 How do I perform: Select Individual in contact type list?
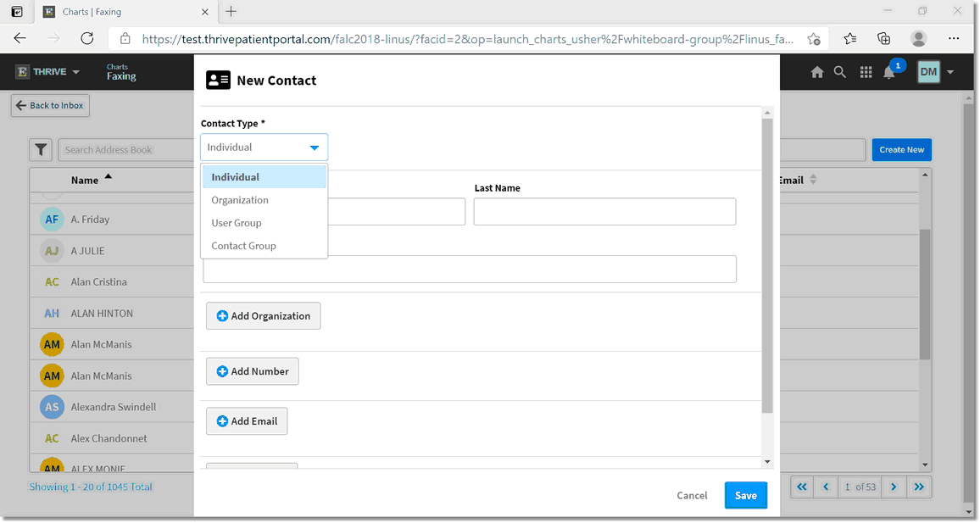(264, 177)
